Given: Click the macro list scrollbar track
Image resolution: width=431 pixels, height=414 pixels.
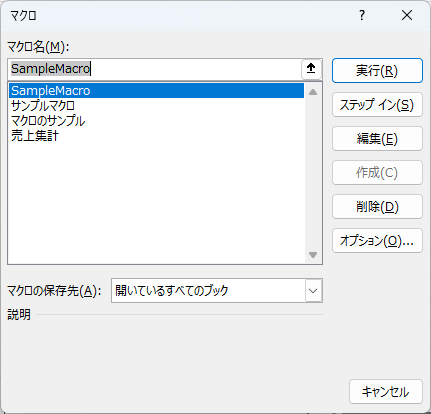Looking at the screenshot, I should point(313,173).
